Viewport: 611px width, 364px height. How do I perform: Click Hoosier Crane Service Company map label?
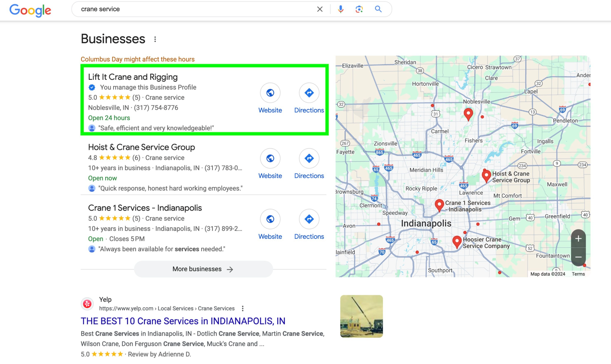486,243
